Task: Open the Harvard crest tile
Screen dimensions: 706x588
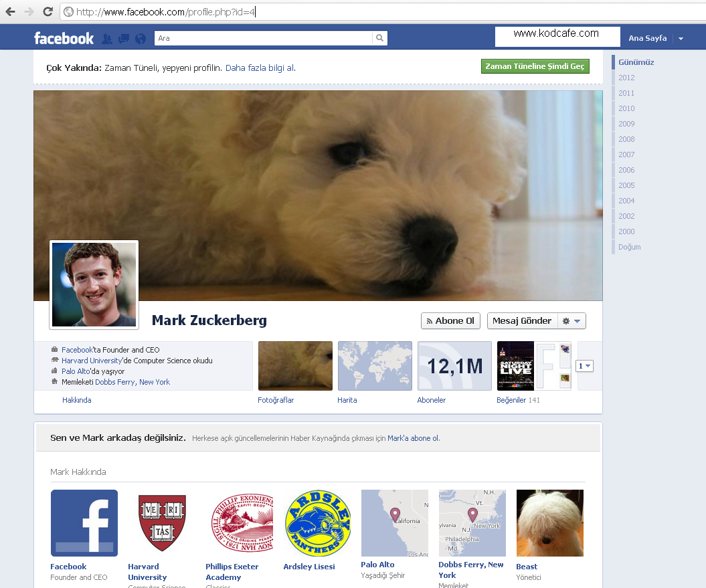Action: click(x=162, y=523)
